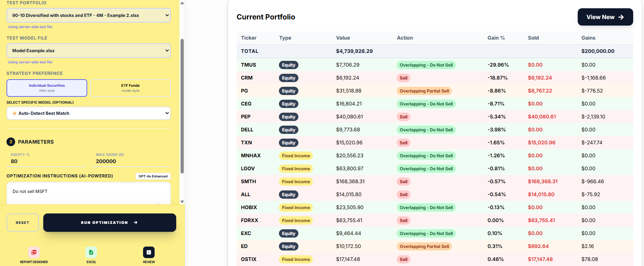Click the Reset button
This screenshot has height=266, width=644.
click(x=22, y=222)
